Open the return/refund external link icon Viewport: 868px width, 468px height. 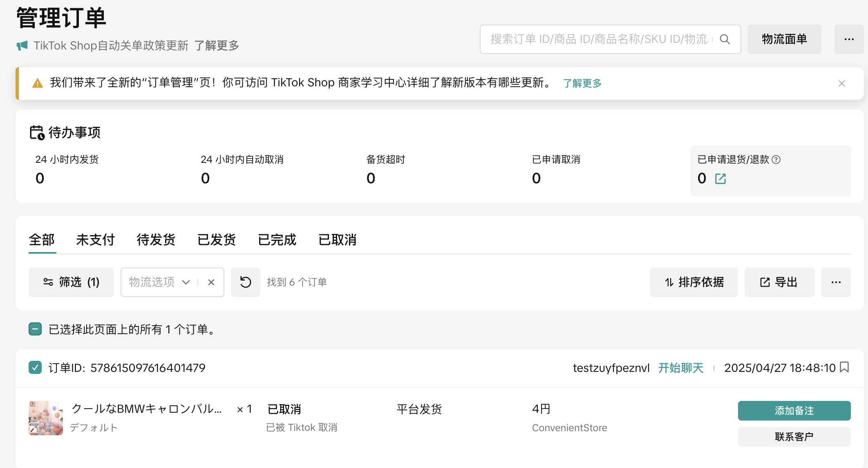click(720, 179)
